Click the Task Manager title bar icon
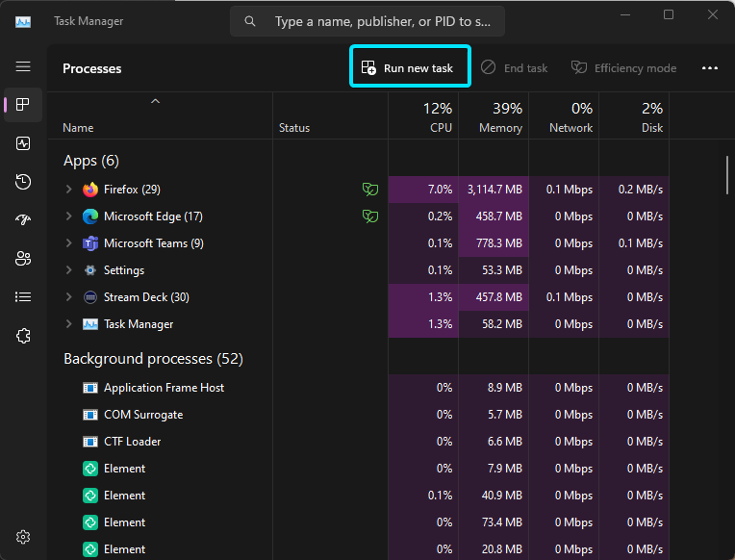The width and height of the screenshot is (735, 560). point(23,21)
